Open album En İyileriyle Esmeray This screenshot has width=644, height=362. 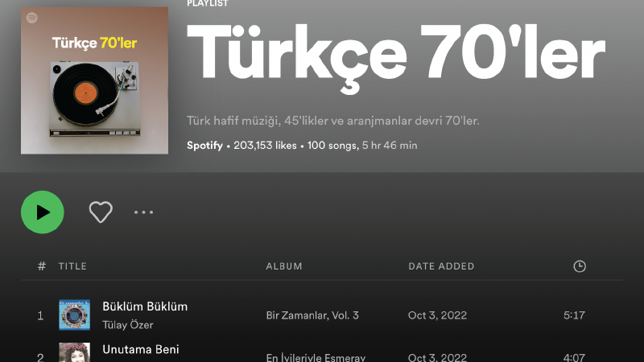coord(316,357)
